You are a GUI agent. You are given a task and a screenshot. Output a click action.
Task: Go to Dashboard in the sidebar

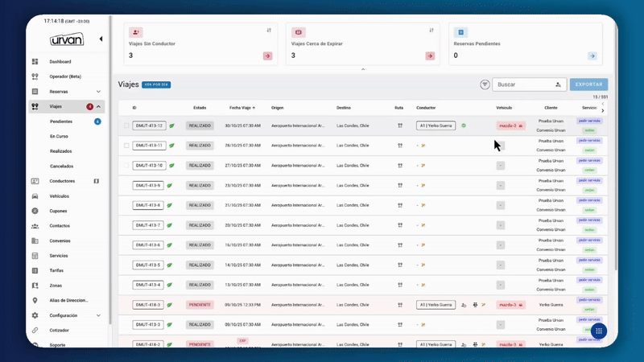click(60, 62)
